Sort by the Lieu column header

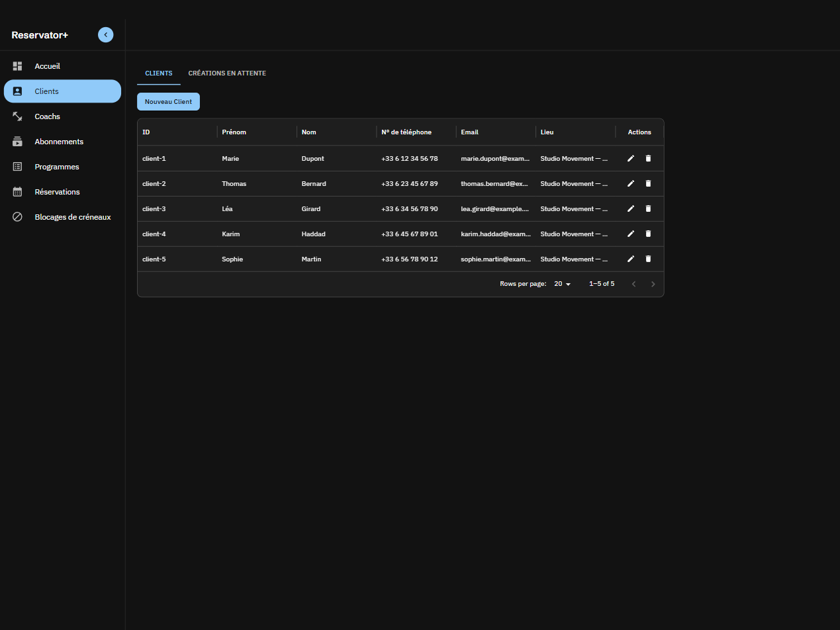(x=575, y=132)
